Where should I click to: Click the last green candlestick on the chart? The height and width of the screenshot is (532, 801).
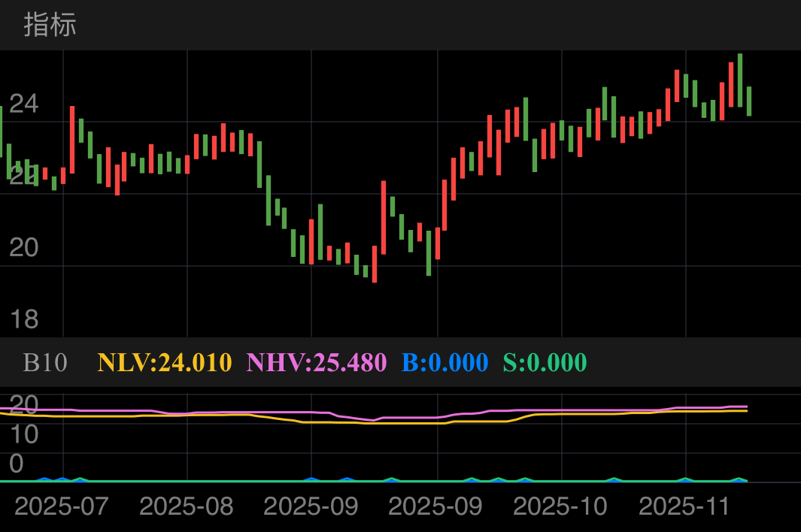(x=749, y=101)
